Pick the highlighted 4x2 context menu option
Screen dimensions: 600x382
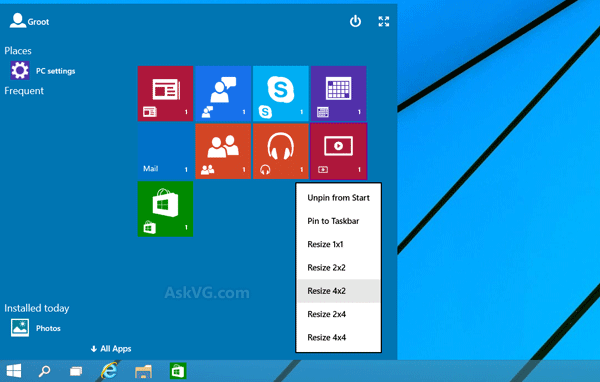point(339,291)
